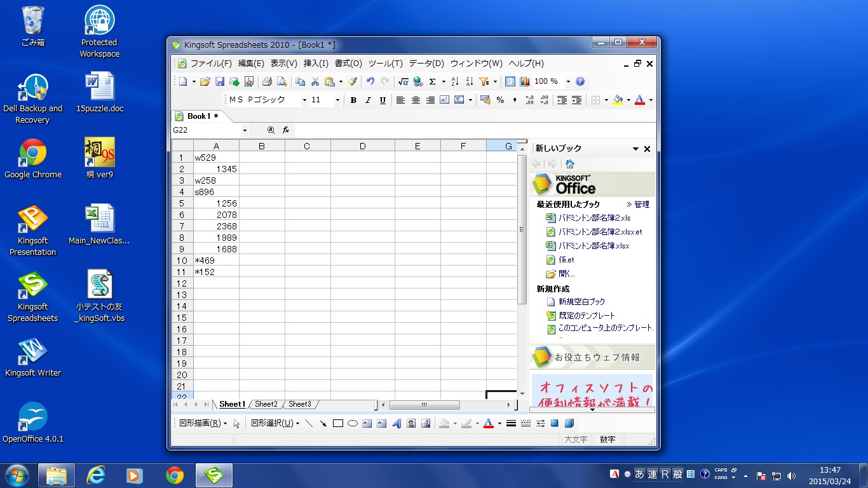Open the 図形描画(R) drawing menu
This screenshot has height=488, width=868.
pyautogui.click(x=203, y=423)
